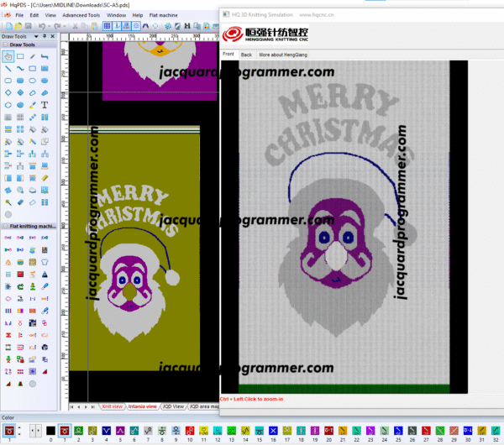Switch to the Intarsia view tab
Screen dimensions: 504x445
click(x=141, y=406)
